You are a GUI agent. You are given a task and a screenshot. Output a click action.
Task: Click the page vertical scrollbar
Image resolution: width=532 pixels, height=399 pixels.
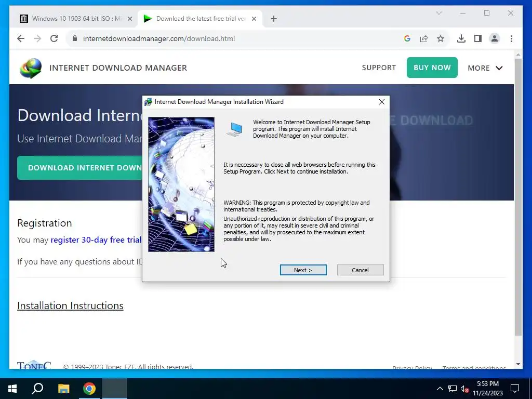(x=518, y=197)
